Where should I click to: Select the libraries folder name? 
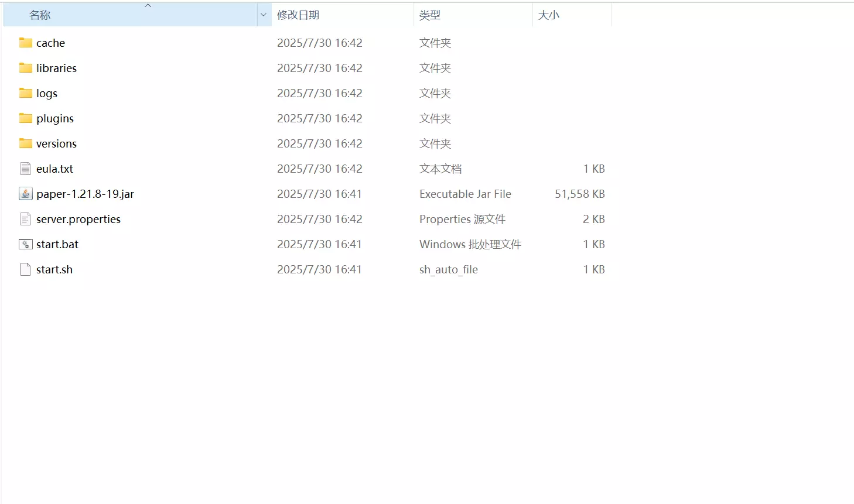click(x=56, y=68)
